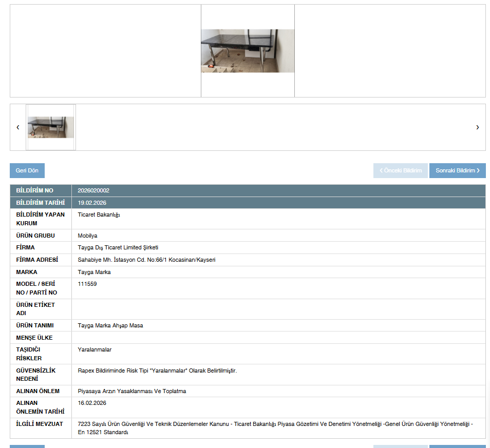Click the Ticaret Bakanlığı institution value
490x448 pixels.
pos(99,215)
